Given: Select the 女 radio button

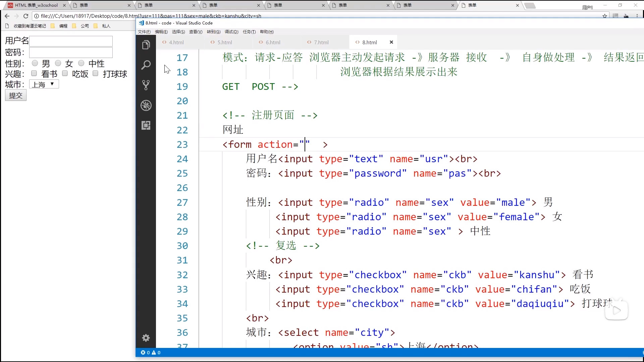Looking at the screenshot, I should [x=58, y=63].
